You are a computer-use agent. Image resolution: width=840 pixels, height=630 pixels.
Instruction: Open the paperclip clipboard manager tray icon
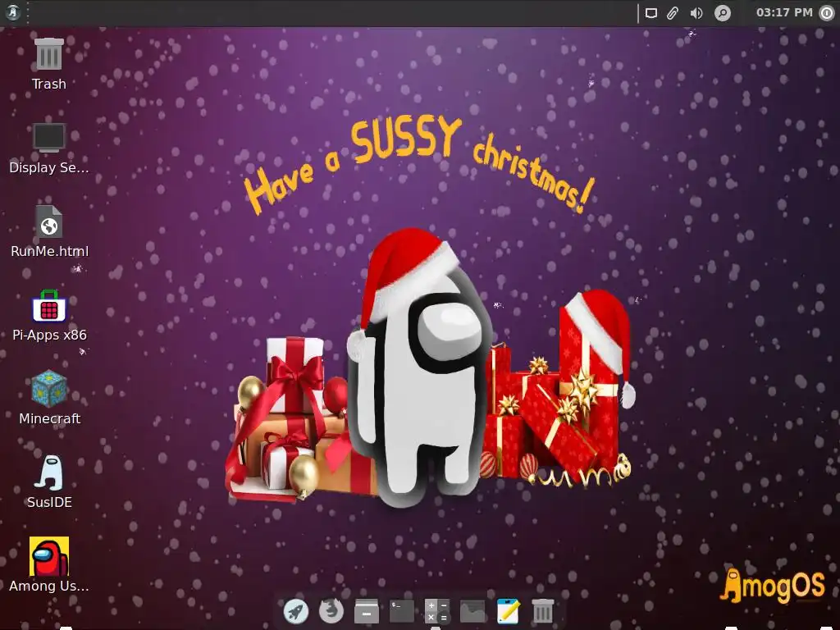[673, 13]
